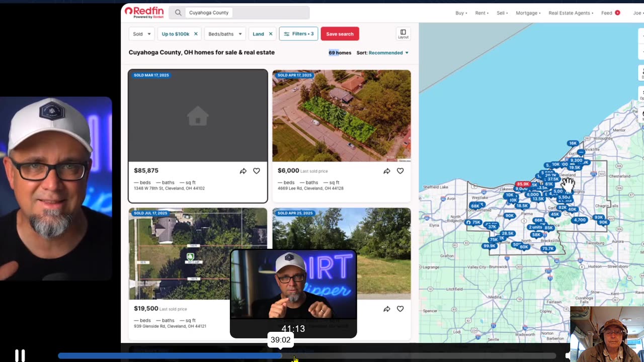Select the 16K map price marker
This screenshot has height=362, width=644.
coord(573,143)
